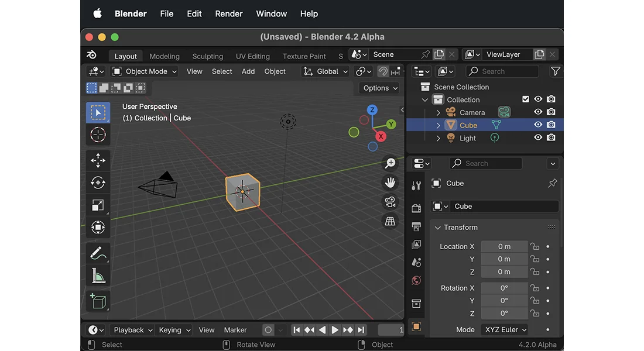Expand the Camera tree item
Viewport: 644px width, 351px height.
(438, 112)
